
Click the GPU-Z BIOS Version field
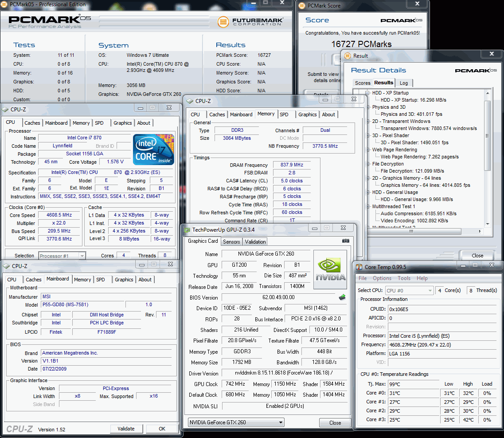(278, 297)
